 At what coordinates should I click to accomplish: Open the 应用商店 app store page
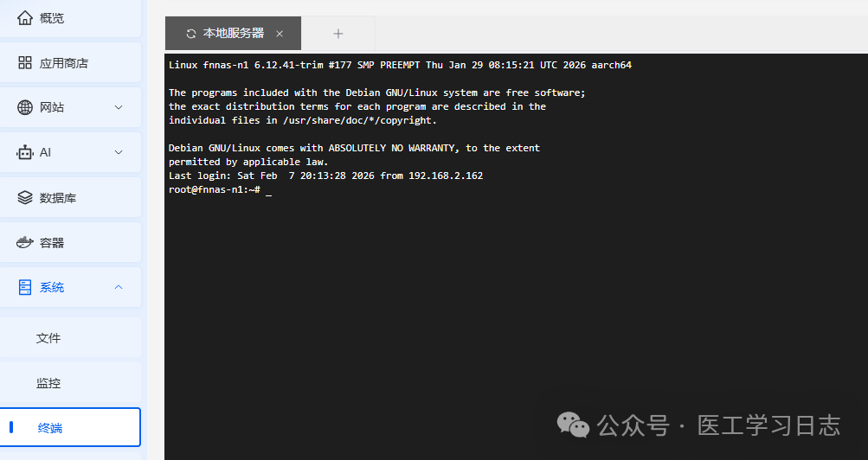click(x=64, y=62)
